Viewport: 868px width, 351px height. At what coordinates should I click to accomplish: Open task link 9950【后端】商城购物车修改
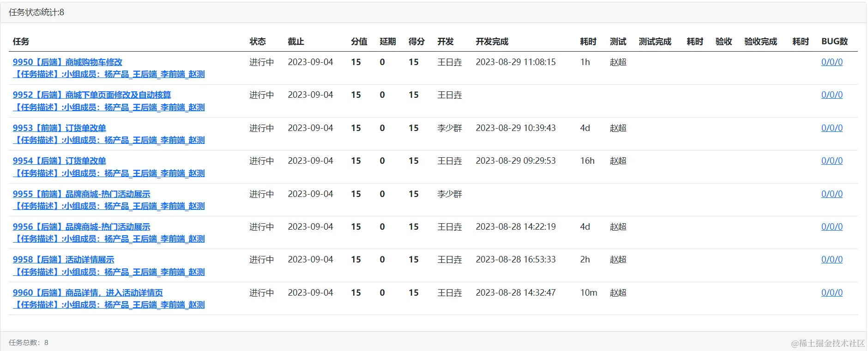pyautogui.click(x=67, y=62)
